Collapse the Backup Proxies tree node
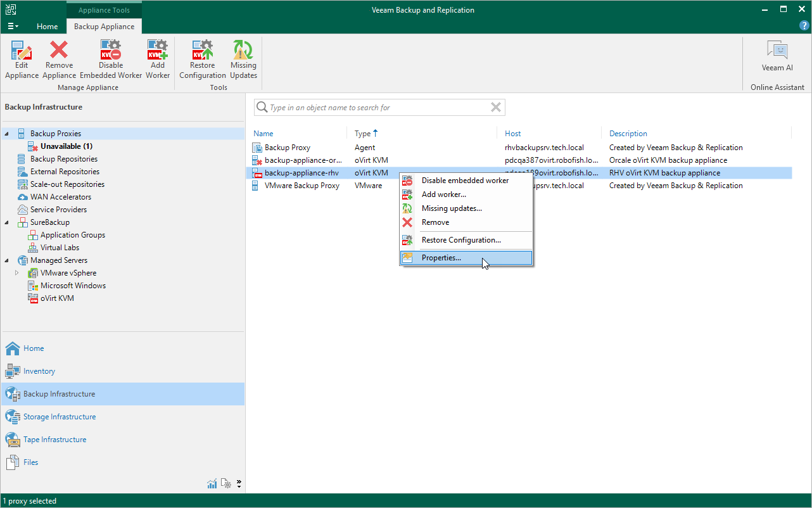Image resolution: width=812 pixels, height=508 pixels. tap(6, 134)
